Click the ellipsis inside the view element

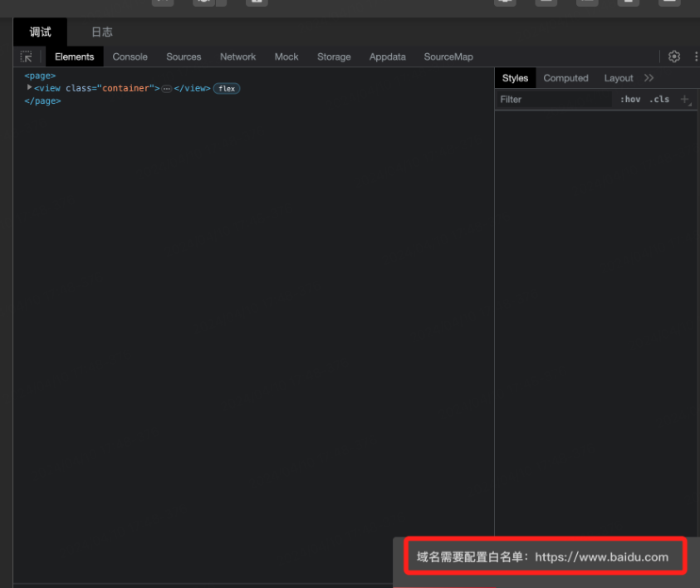pyautogui.click(x=167, y=89)
